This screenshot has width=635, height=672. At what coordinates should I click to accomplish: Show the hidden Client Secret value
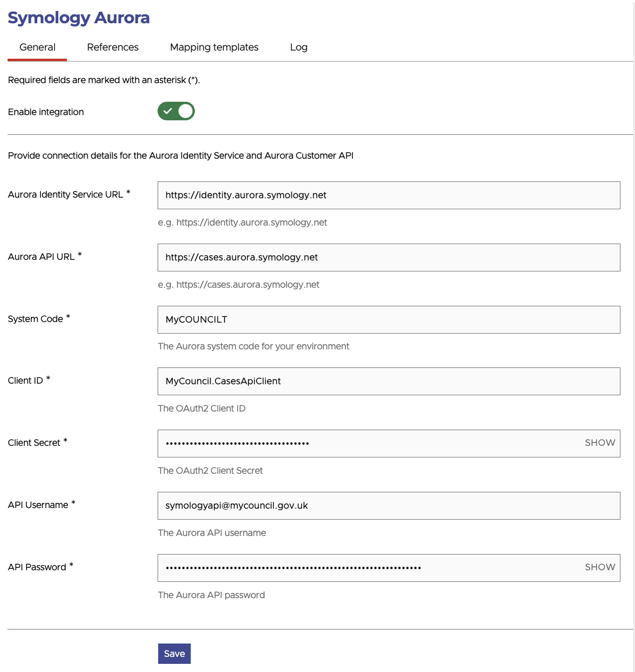pyautogui.click(x=600, y=443)
